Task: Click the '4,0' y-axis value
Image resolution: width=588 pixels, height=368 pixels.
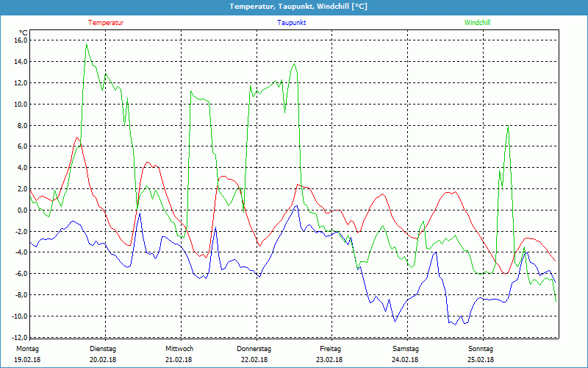Action: [x=22, y=168]
